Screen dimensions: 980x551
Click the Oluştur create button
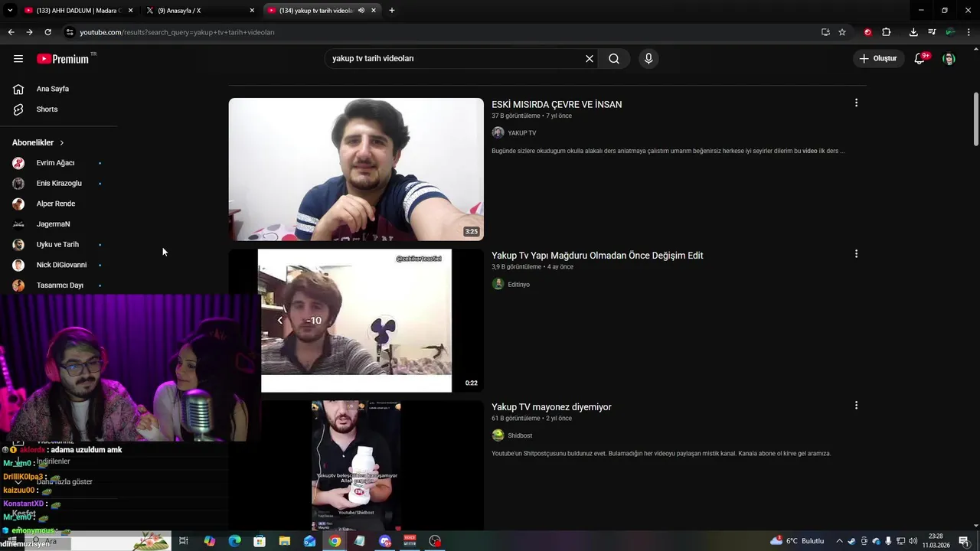(x=878, y=59)
